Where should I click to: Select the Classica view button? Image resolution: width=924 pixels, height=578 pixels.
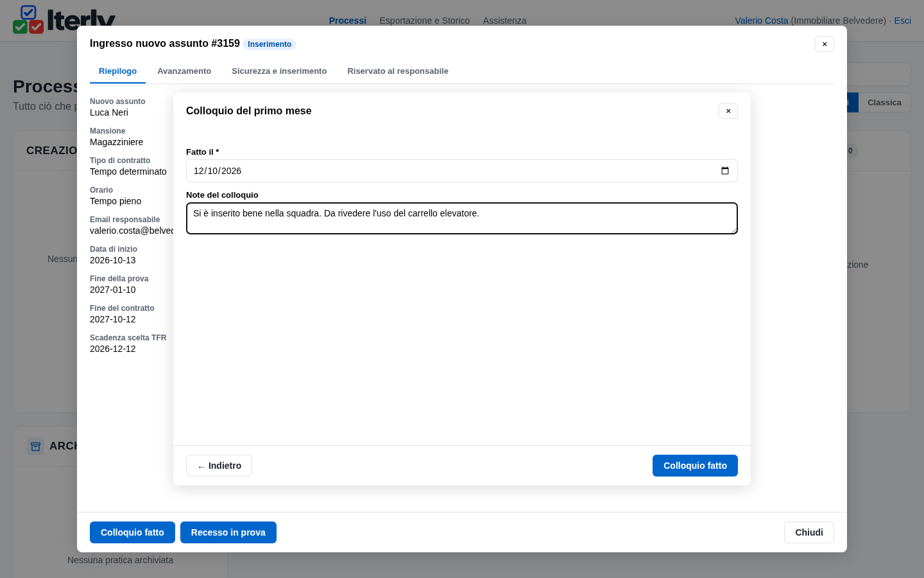884,103
